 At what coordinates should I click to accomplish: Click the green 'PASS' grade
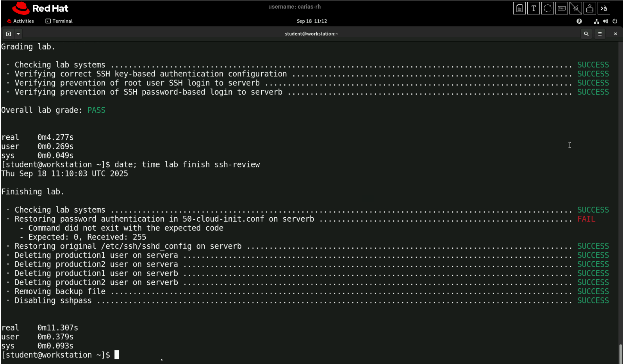click(x=96, y=110)
